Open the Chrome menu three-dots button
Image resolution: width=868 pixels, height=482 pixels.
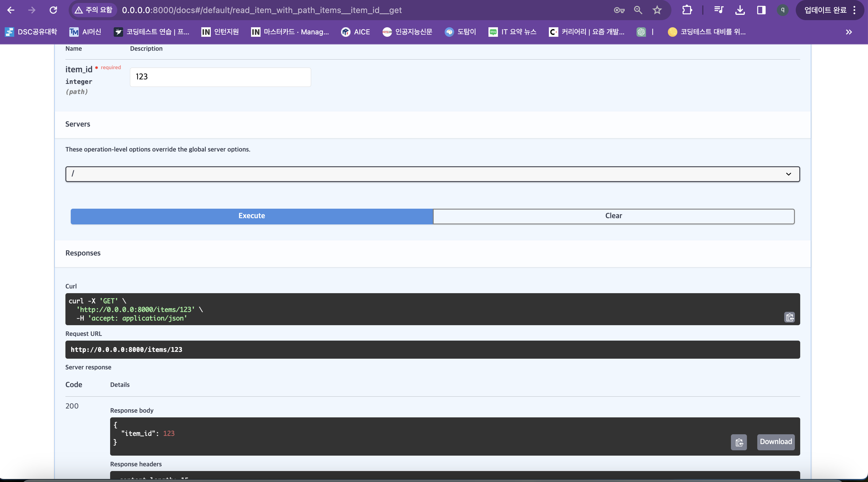coord(854,10)
